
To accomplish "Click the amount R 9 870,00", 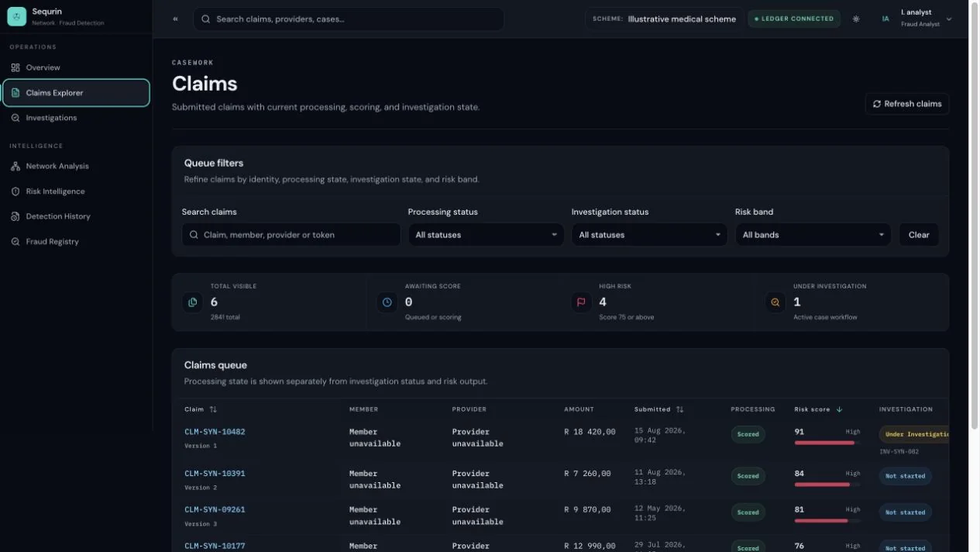I will click(x=587, y=510).
